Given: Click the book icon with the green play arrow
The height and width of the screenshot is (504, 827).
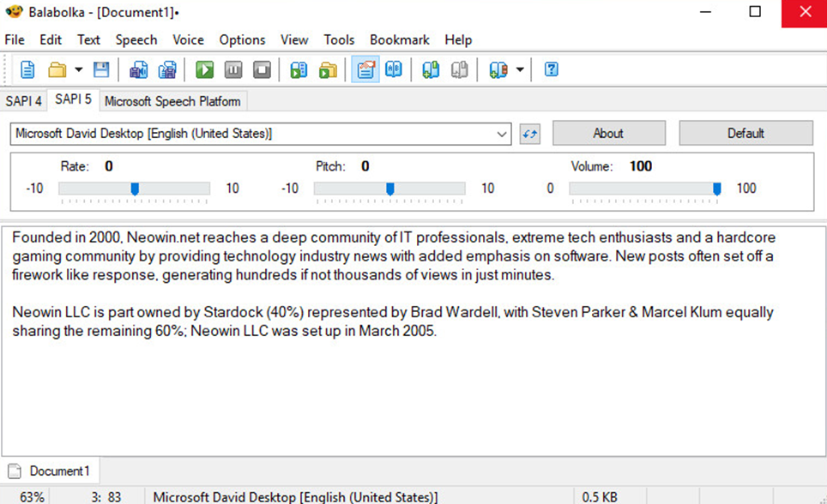Looking at the screenshot, I should click(x=299, y=69).
